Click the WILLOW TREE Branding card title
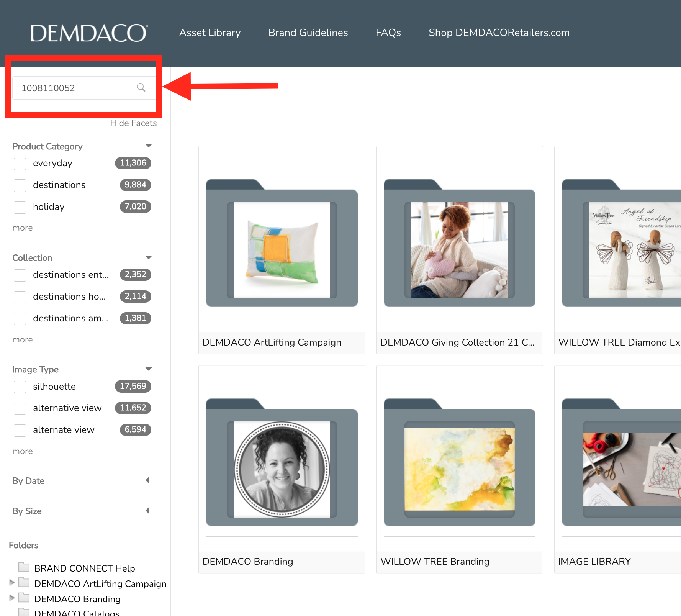This screenshot has height=616, width=681. (x=435, y=561)
